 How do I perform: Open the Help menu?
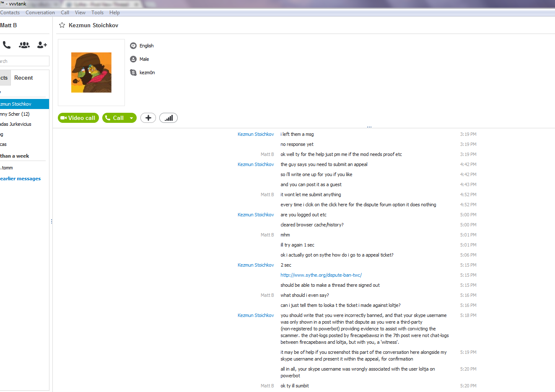pos(114,13)
